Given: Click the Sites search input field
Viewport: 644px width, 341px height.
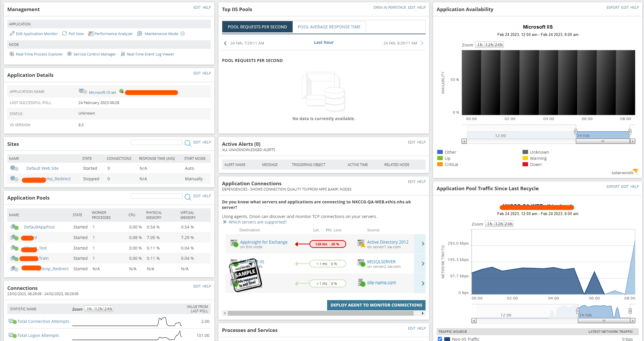Looking at the screenshot, I should point(157,142).
